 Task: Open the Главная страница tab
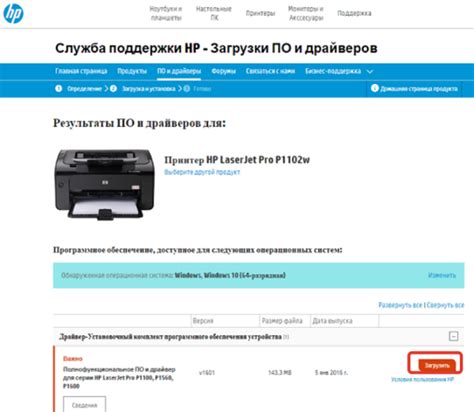(x=81, y=71)
